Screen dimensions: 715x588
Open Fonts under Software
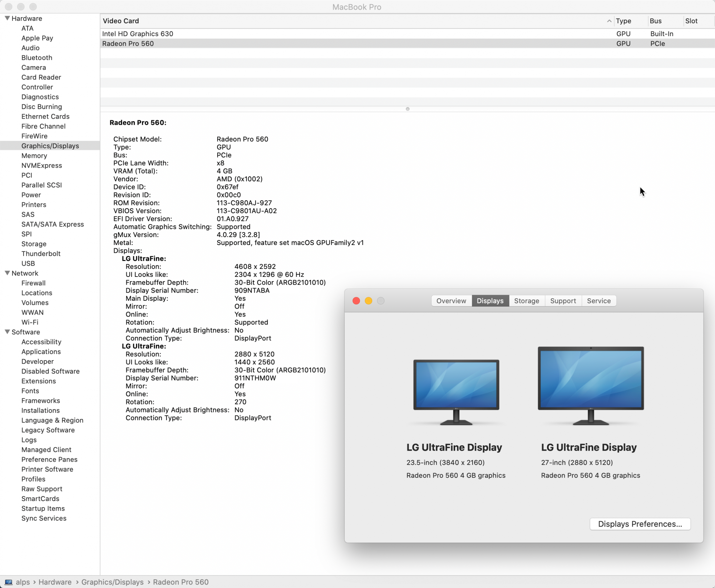click(x=30, y=391)
